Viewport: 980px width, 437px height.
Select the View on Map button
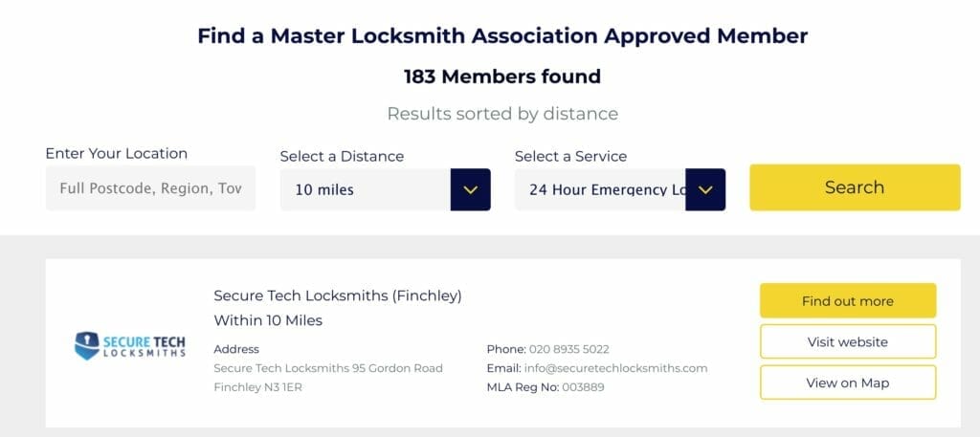pos(847,382)
